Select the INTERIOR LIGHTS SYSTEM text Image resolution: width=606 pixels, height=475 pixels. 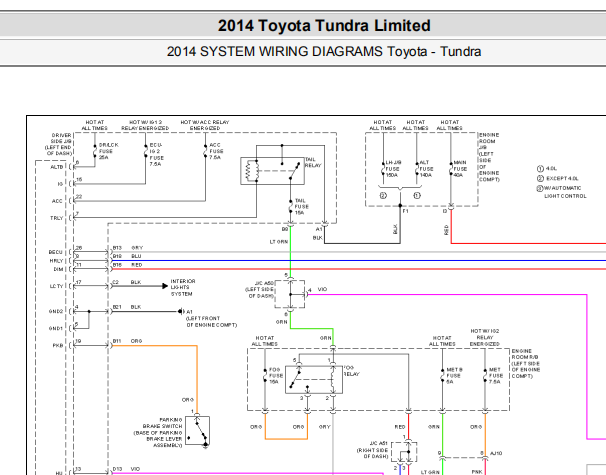[183, 288]
